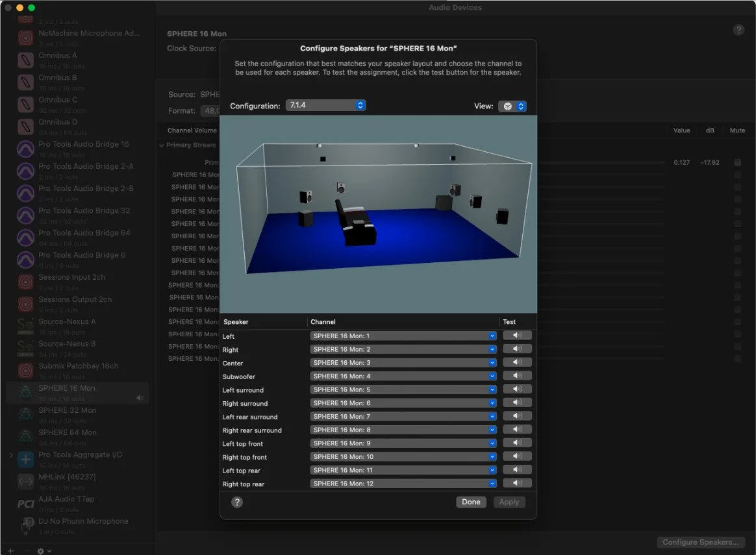Collapse the Primary Stream section

point(162,145)
